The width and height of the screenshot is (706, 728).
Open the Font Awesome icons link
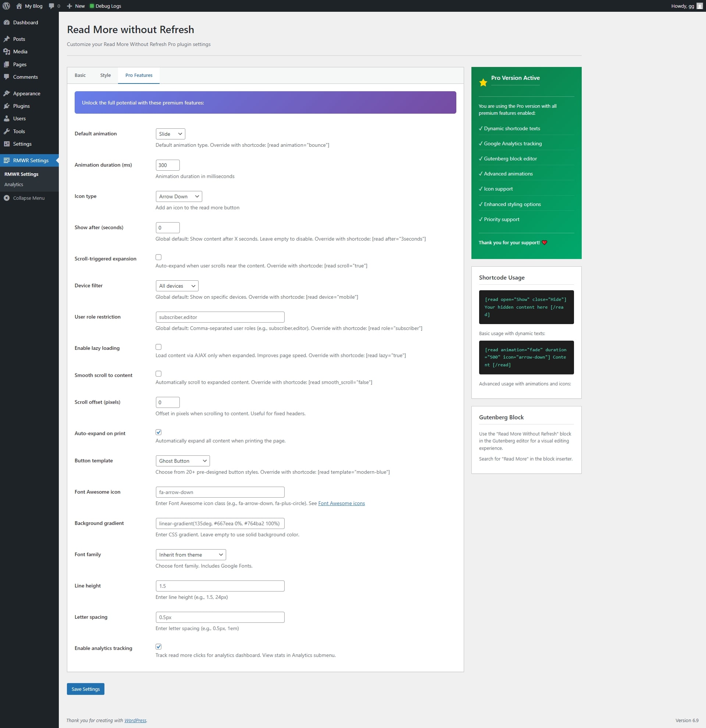point(341,503)
